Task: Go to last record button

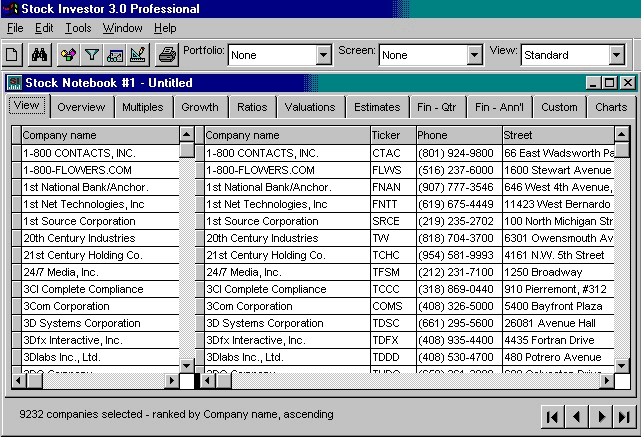Action: 624,417
